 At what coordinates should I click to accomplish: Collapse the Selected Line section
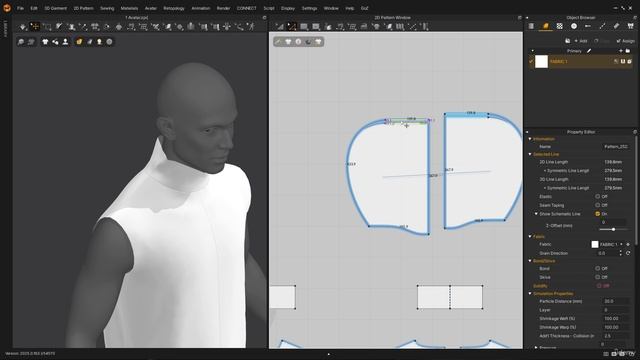(530, 154)
